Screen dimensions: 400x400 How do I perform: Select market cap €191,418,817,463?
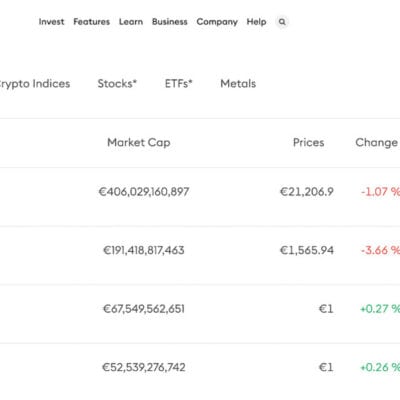click(144, 250)
